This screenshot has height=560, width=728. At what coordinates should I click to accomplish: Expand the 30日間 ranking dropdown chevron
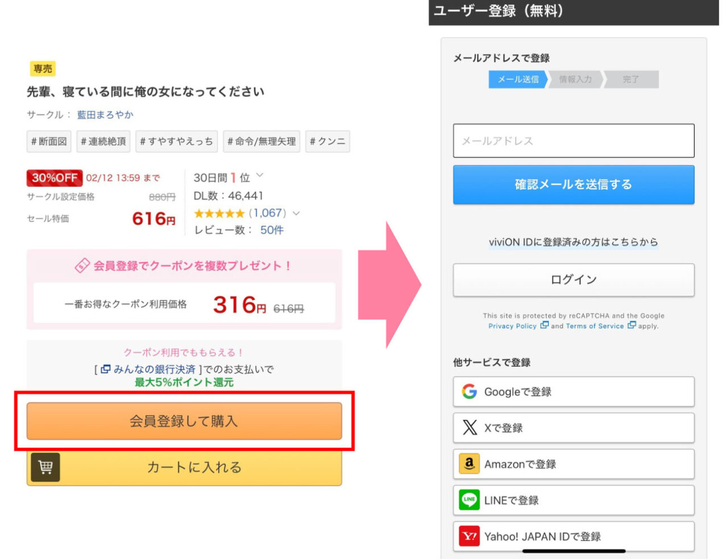coord(260,176)
